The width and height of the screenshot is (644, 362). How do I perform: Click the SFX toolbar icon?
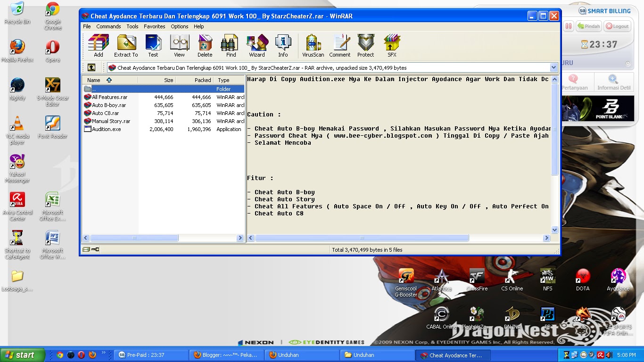point(392,46)
